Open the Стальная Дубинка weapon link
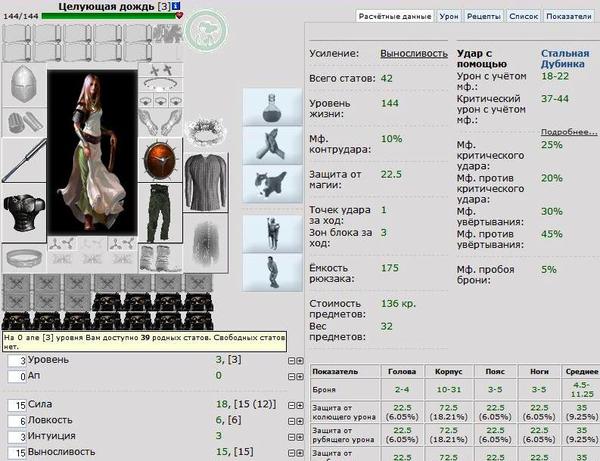The width and height of the screenshot is (600, 461). point(565,59)
